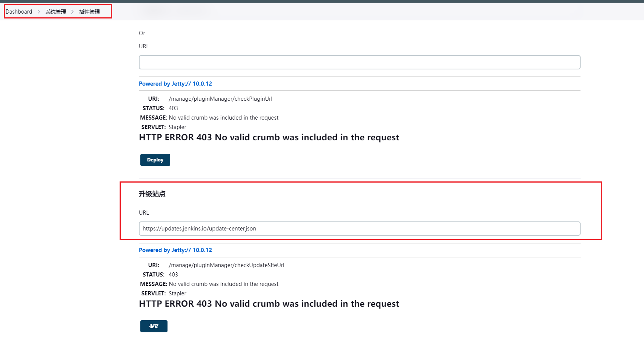The width and height of the screenshot is (644, 341).
Task: Focus the update-center.json URL field
Action: [x=360, y=229]
